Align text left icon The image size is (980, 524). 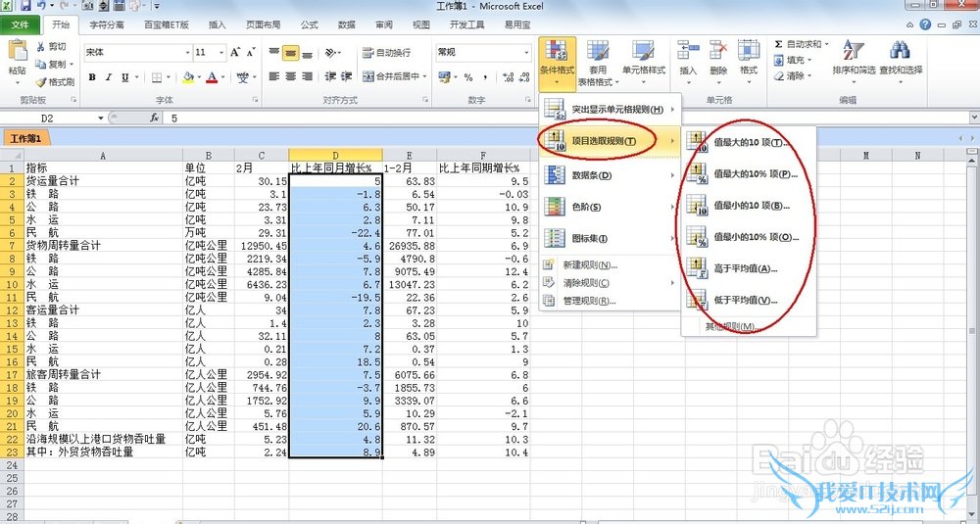274,76
